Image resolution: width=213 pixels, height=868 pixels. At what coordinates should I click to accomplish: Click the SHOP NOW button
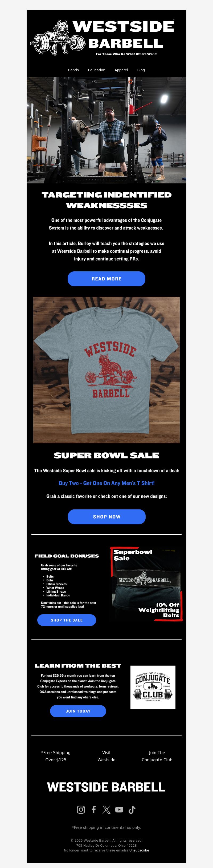(x=107, y=517)
